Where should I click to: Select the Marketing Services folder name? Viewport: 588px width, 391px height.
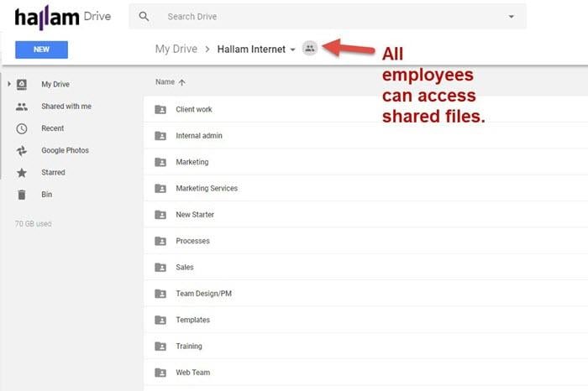point(207,189)
